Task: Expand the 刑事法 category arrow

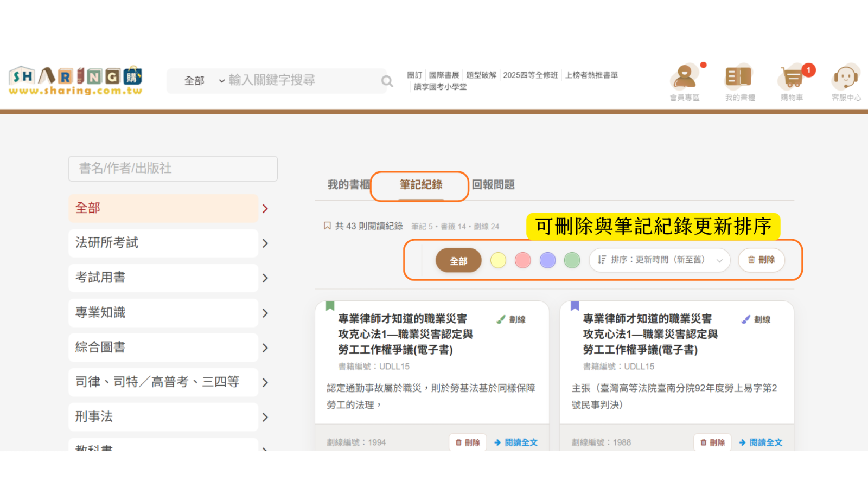Action: point(265,418)
